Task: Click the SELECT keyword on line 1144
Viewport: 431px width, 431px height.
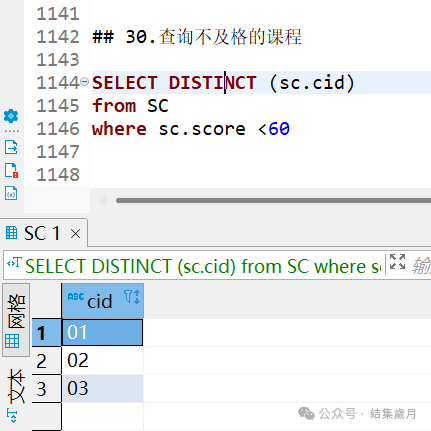Action: click(x=125, y=83)
